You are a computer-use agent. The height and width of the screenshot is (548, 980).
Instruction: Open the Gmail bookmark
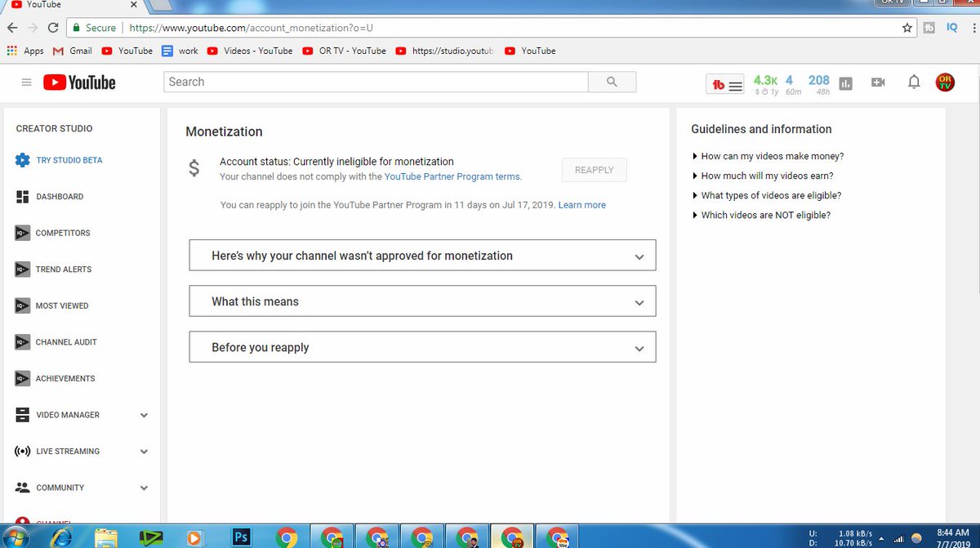73,51
